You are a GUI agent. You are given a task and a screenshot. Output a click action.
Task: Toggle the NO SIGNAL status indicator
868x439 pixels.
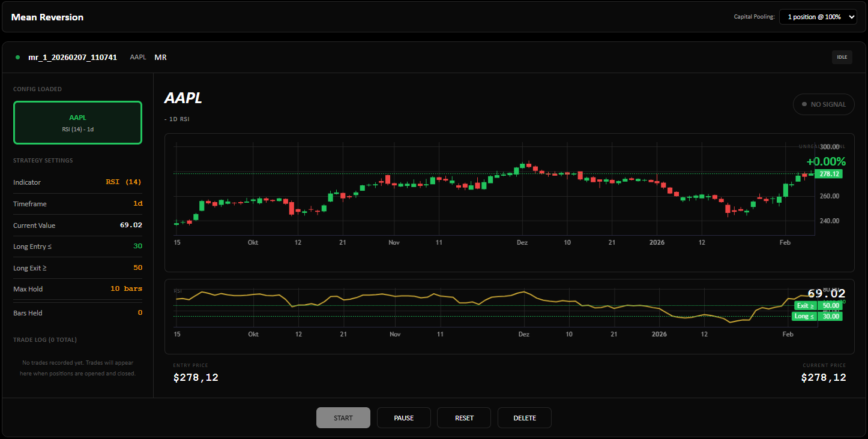(x=824, y=104)
